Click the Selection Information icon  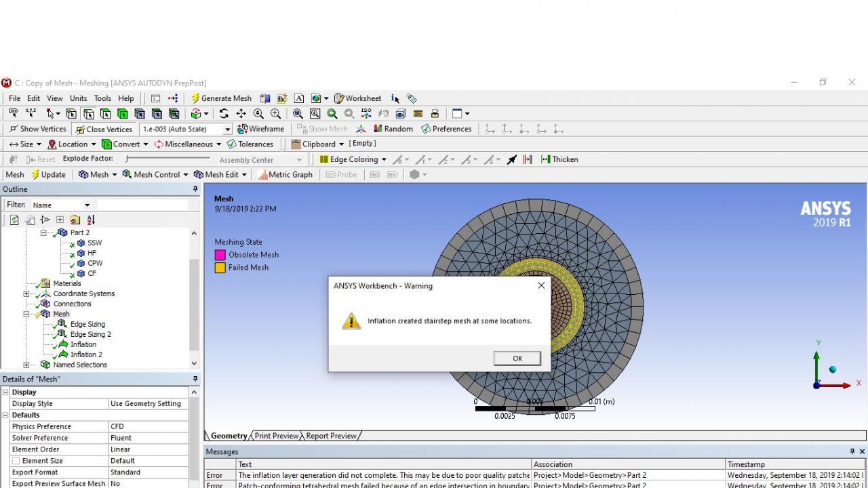pos(395,98)
